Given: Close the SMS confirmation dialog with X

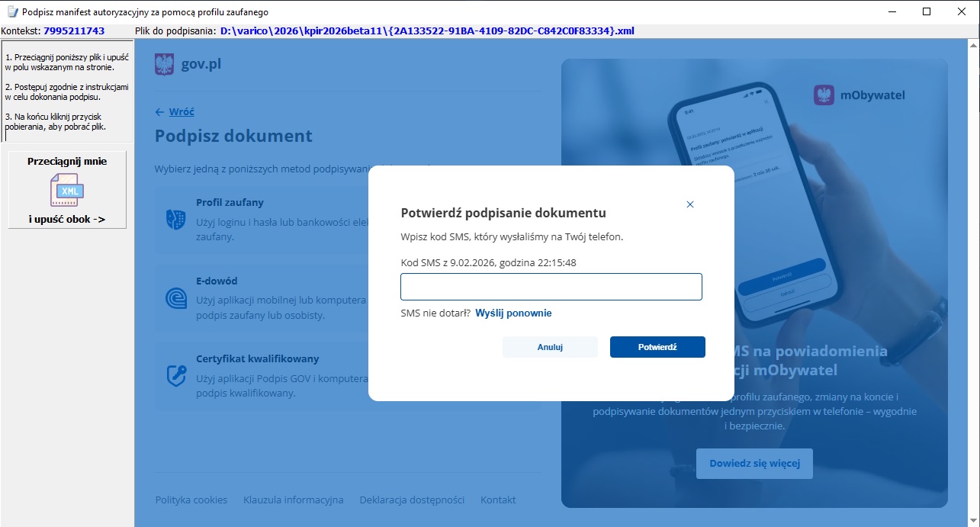Looking at the screenshot, I should [x=690, y=204].
